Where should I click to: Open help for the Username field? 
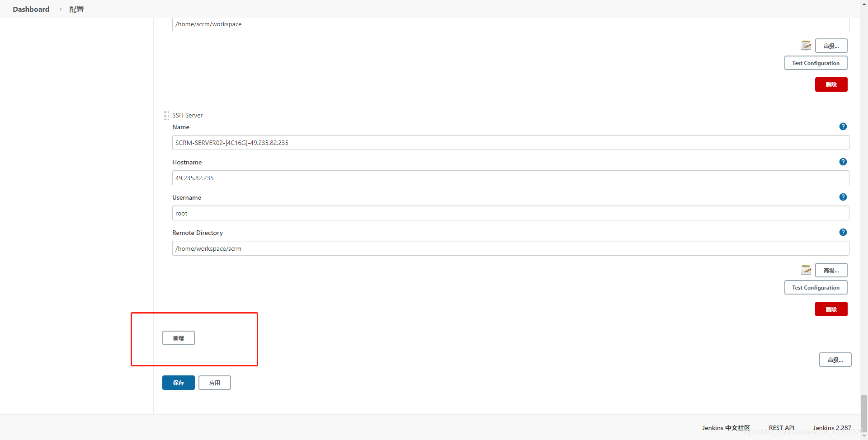[x=843, y=197]
